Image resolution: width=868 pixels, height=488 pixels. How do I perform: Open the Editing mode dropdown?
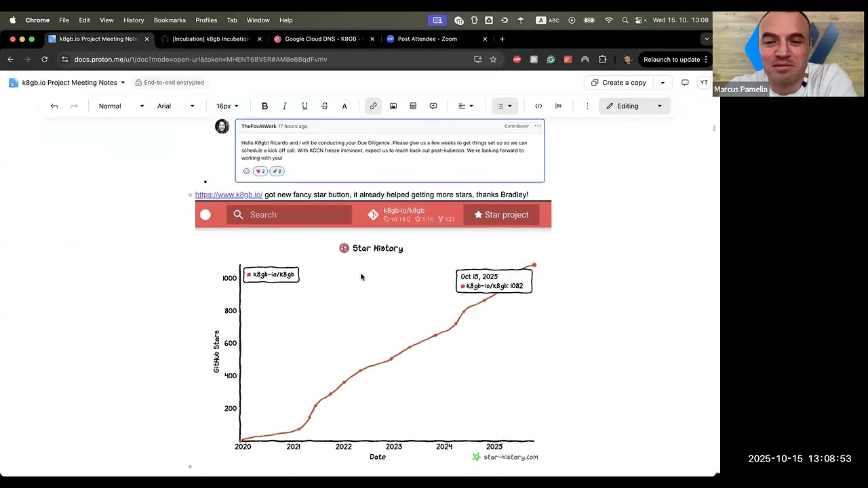[x=634, y=106]
